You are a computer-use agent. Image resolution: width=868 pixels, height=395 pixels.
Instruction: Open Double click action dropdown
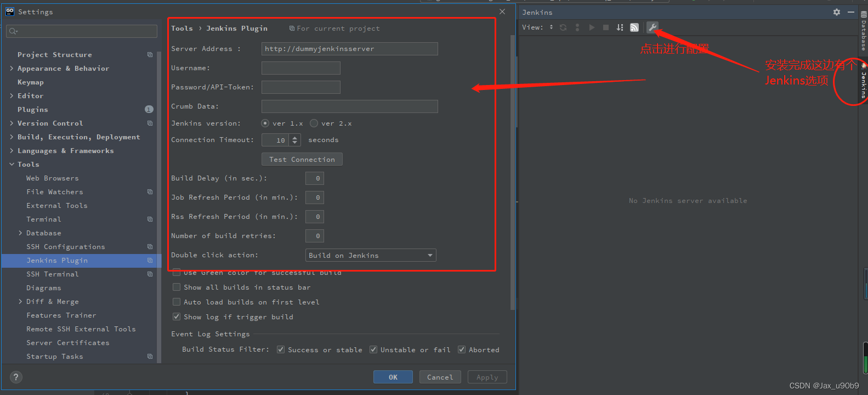(x=371, y=255)
